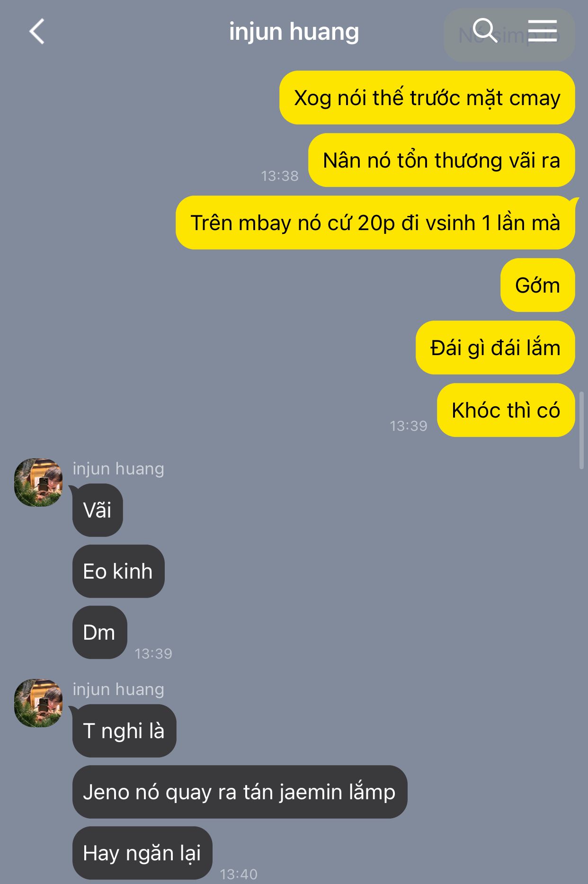Tap injun huang avatar above "Vãi"
Viewport: 588px width, 884px height.
(x=38, y=482)
